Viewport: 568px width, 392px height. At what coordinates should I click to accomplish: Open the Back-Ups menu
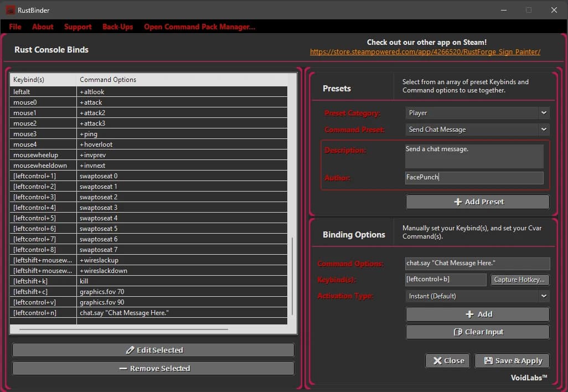coord(118,27)
